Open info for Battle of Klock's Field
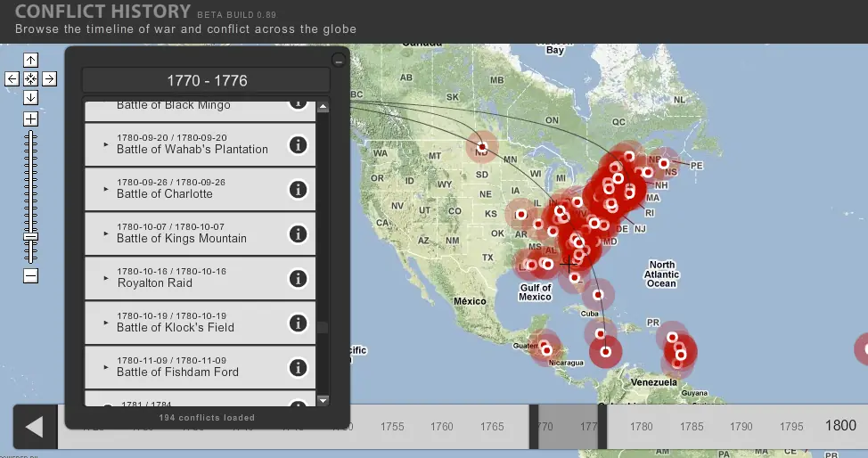868x458 pixels. (x=298, y=323)
